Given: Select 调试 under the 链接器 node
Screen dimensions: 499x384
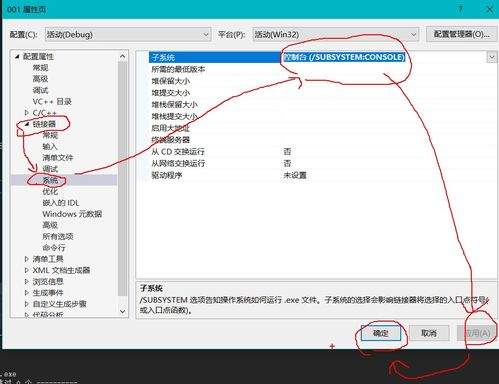Looking at the screenshot, I should (50, 169).
